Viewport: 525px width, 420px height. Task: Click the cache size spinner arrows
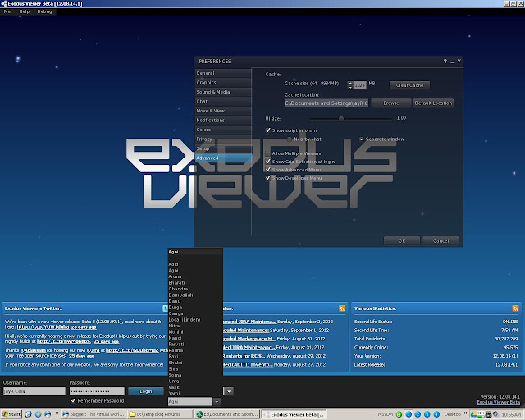coord(350,85)
